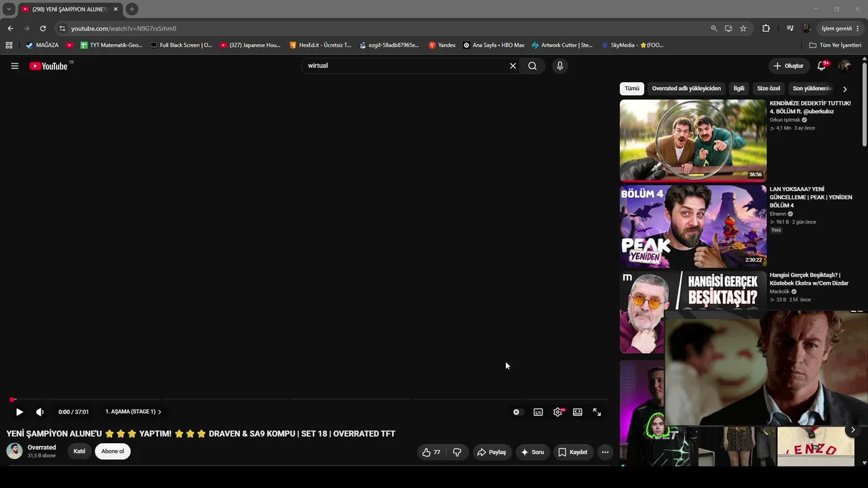This screenshot has width=868, height=488.
Task: Mute the video with the speaker icon
Action: pyautogui.click(x=39, y=412)
